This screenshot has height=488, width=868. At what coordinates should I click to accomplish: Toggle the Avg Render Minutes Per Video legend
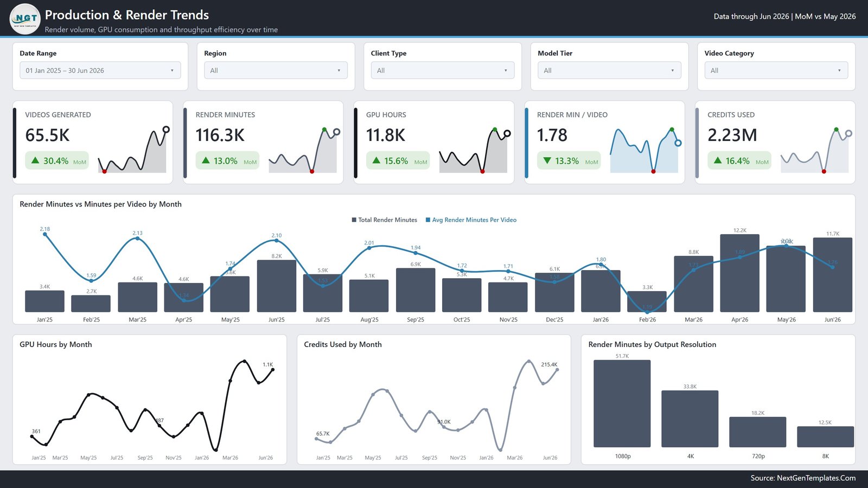point(471,220)
